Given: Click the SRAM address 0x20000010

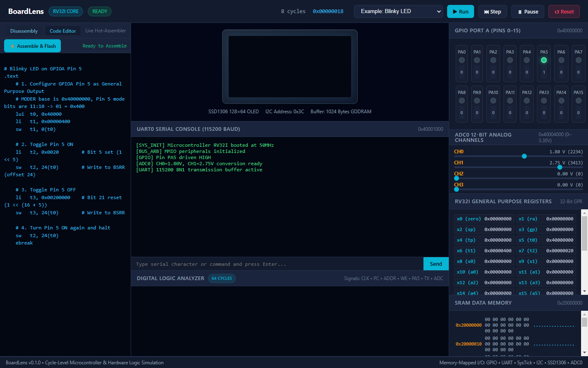Looking at the screenshot, I should click(469, 344).
